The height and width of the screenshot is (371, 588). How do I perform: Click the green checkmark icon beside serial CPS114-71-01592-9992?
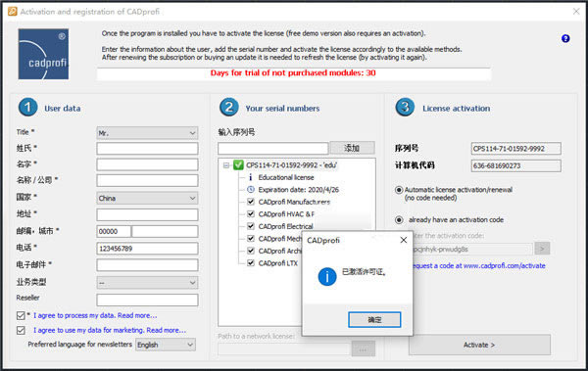[x=238, y=164]
